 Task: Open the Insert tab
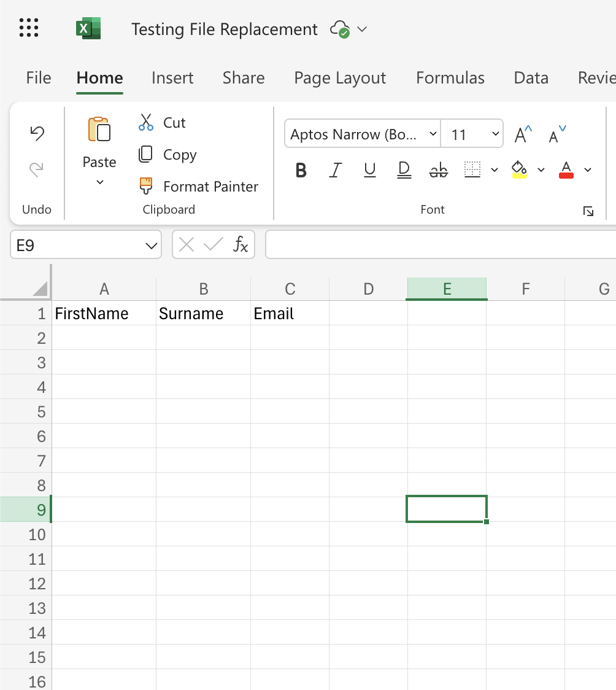tap(172, 78)
